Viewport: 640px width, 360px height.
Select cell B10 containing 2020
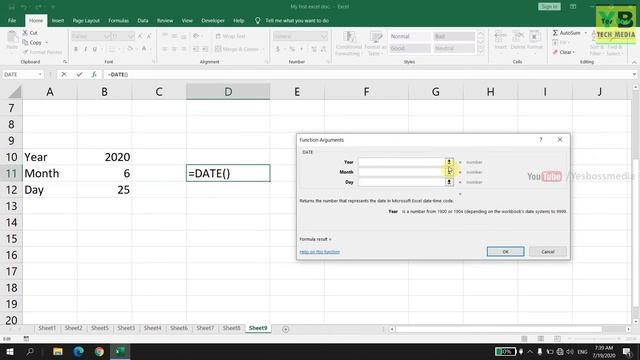coord(104,157)
